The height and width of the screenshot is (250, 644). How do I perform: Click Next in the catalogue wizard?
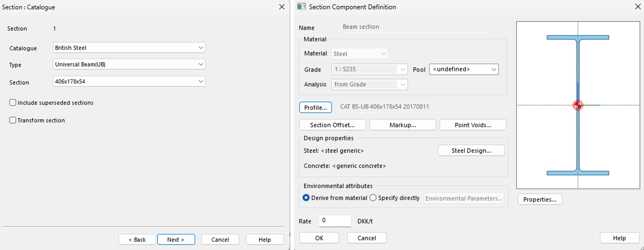click(176, 240)
